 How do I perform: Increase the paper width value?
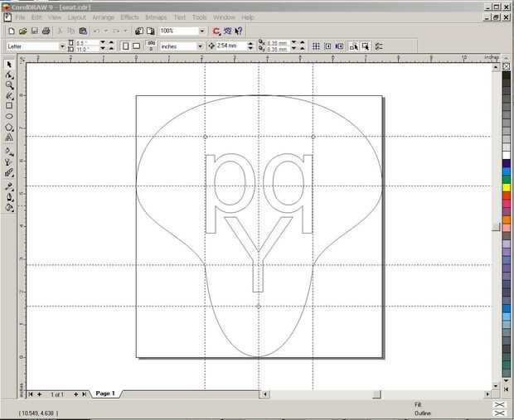tap(111, 43)
